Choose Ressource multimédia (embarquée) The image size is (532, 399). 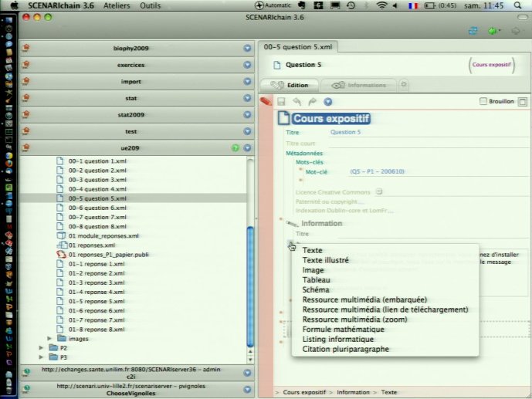(364, 299)
